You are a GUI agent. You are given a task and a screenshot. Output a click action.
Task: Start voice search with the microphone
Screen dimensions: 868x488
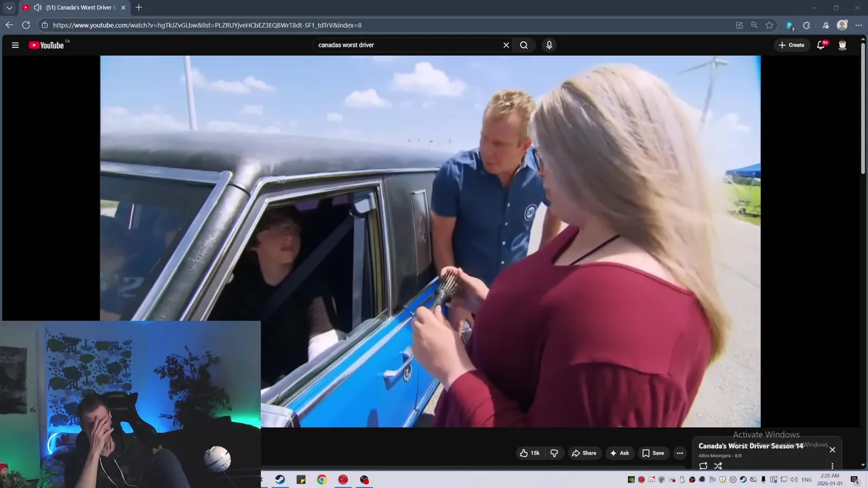click(549, 45)
